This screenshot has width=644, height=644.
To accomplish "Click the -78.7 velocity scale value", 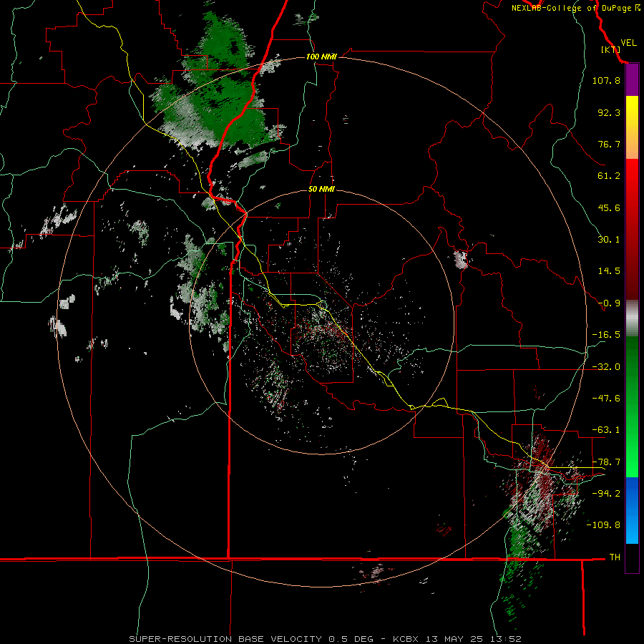I will (x=606, y=462).
